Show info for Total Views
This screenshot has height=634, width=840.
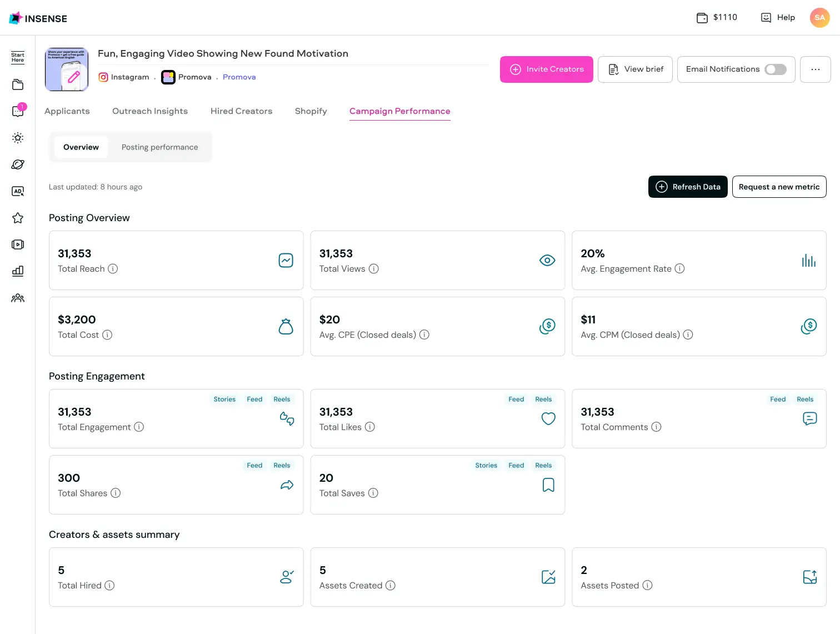[x=374, y=269]
